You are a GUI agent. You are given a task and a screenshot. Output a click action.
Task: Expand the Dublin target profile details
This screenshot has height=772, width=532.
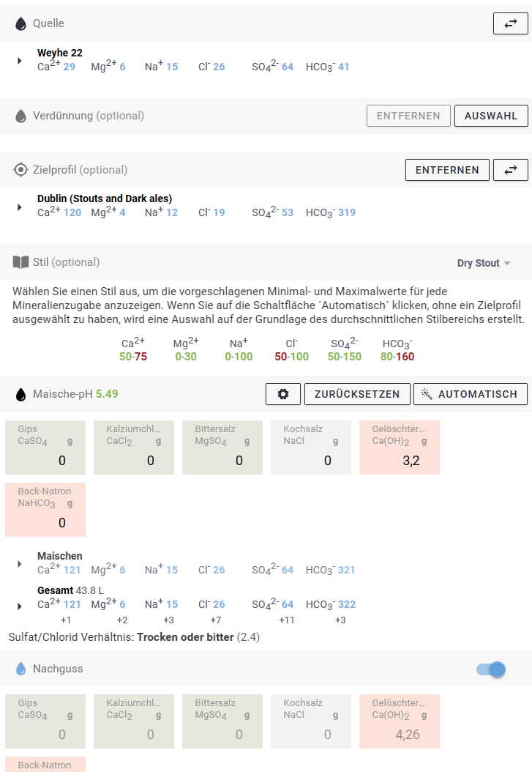(20, 207)
